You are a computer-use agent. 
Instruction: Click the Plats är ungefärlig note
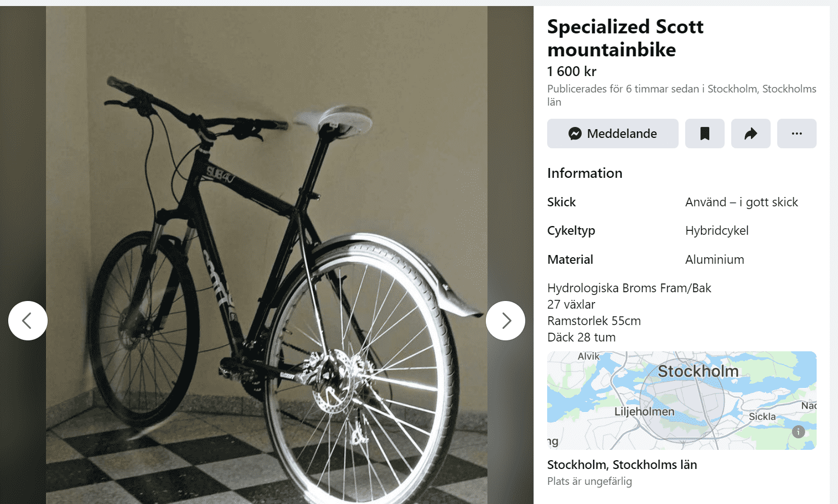[589, 481]
